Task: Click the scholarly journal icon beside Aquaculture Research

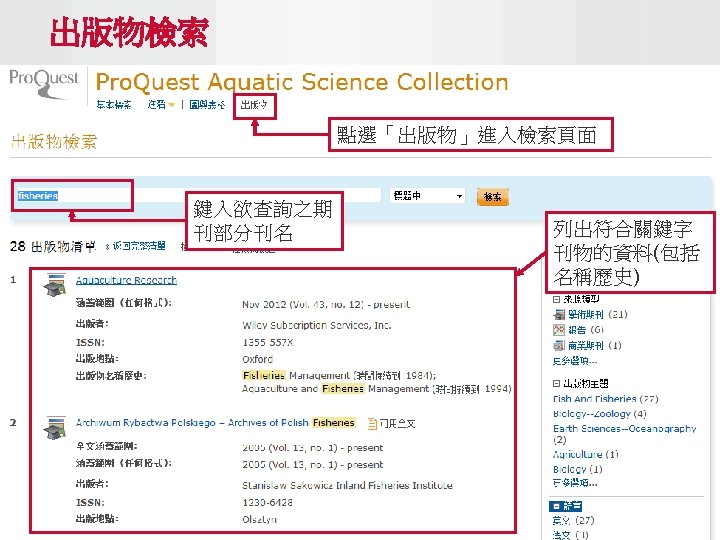Action: tap(55, 285)
